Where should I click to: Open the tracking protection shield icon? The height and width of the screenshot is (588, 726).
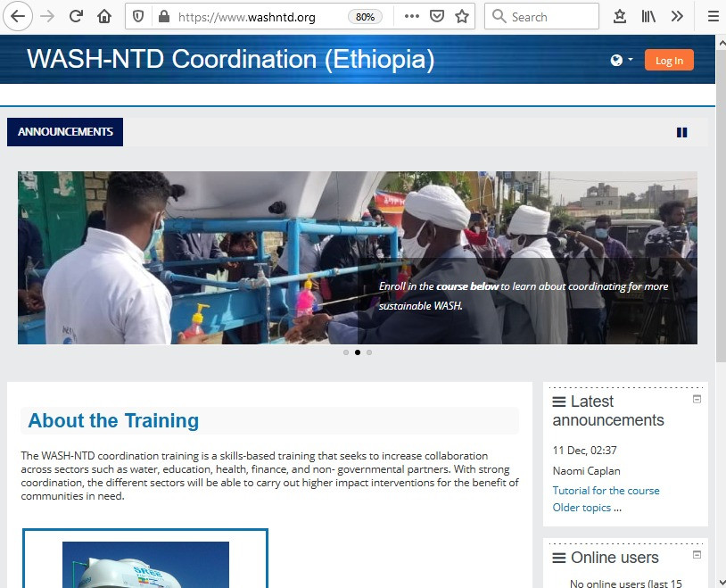click(x=138, y=17)
